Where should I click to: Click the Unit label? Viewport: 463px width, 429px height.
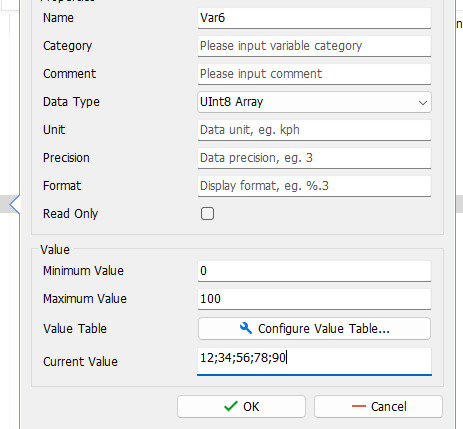point(54,130)
